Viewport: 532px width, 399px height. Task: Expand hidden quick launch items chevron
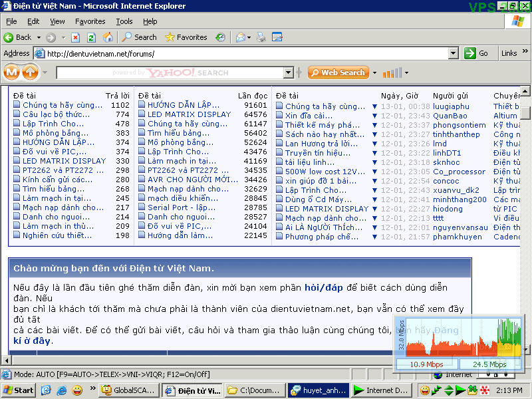click(92, 388)
